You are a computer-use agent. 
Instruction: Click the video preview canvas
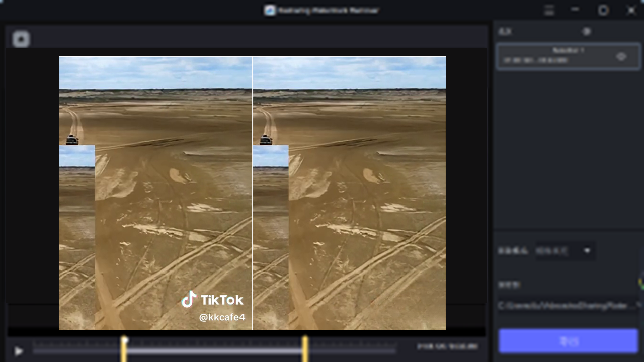pos(253,193)
